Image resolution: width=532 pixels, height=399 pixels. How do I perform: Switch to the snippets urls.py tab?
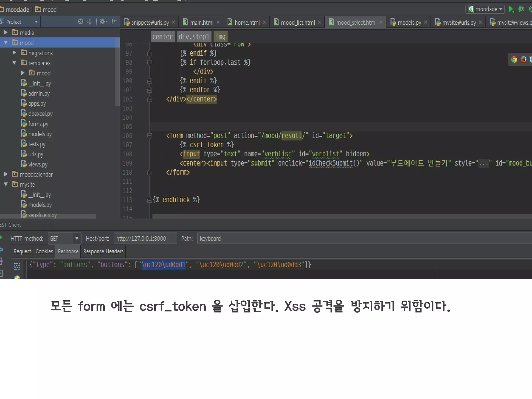click(x=150, y=22)
